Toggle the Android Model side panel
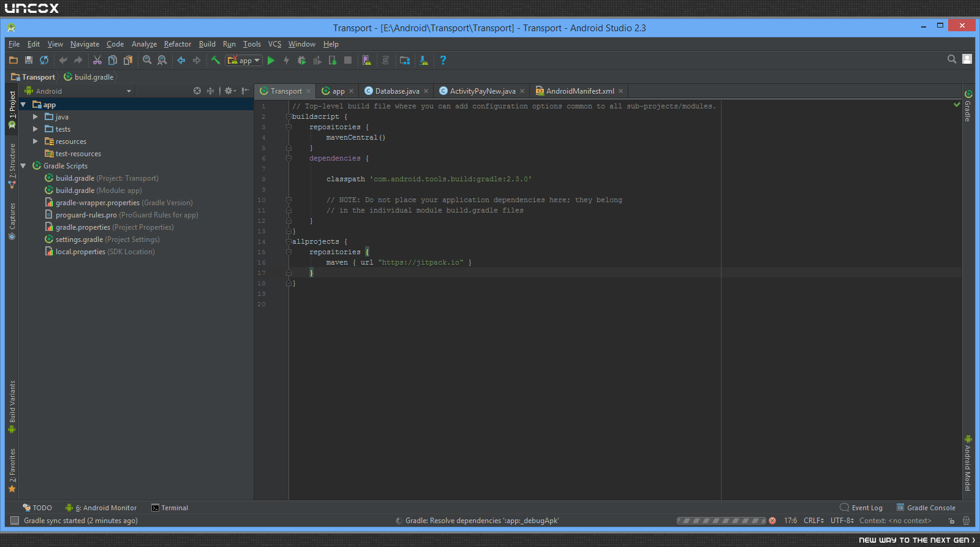This screenshot has width=980, height=547. tap(968, 463)
